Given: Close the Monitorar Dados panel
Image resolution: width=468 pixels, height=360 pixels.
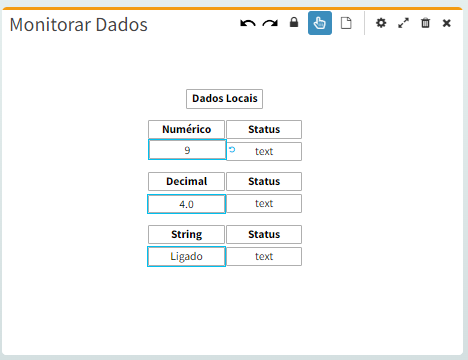Looking at the screenshot, I should tap(447, 23).
